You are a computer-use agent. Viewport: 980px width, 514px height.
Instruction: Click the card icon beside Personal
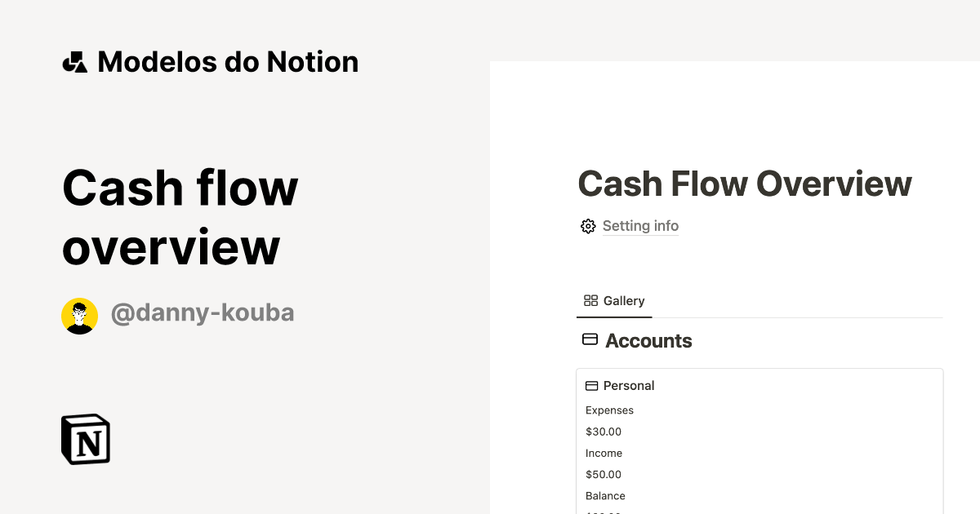(x=590, y=385)
